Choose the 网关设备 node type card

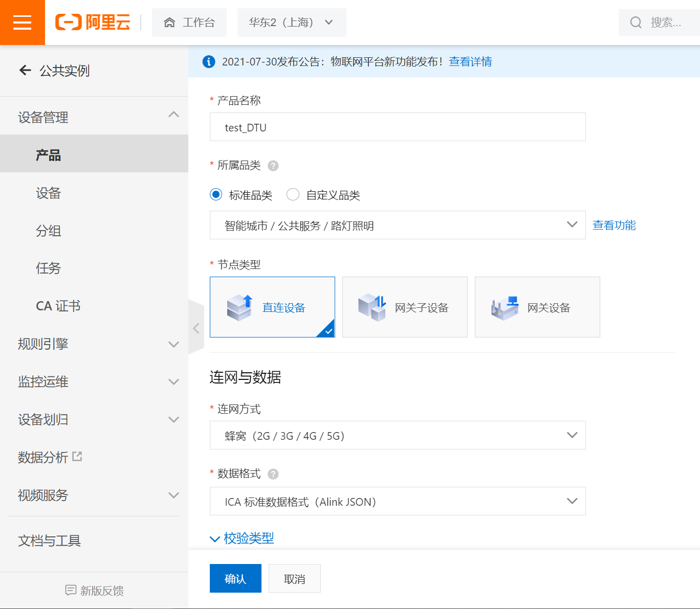pyautogui.click(x=537, y=307)
